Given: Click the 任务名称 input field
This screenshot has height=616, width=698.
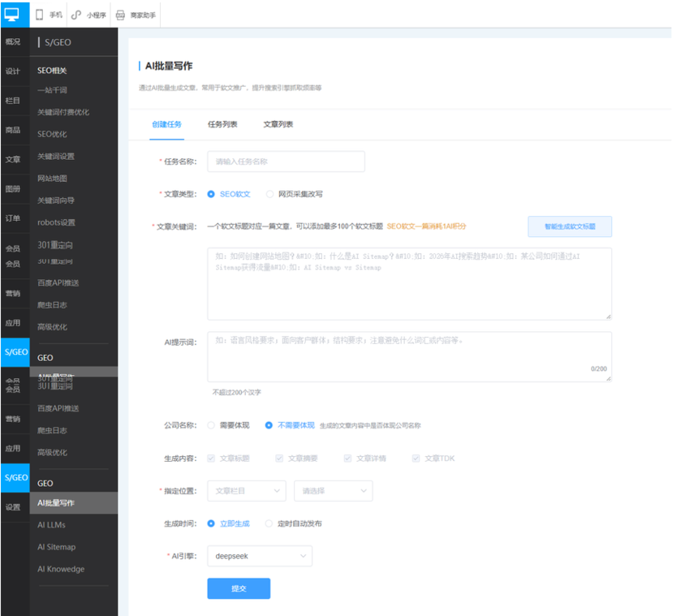Looking at the screenshot, I should click(x=287, y=162).
